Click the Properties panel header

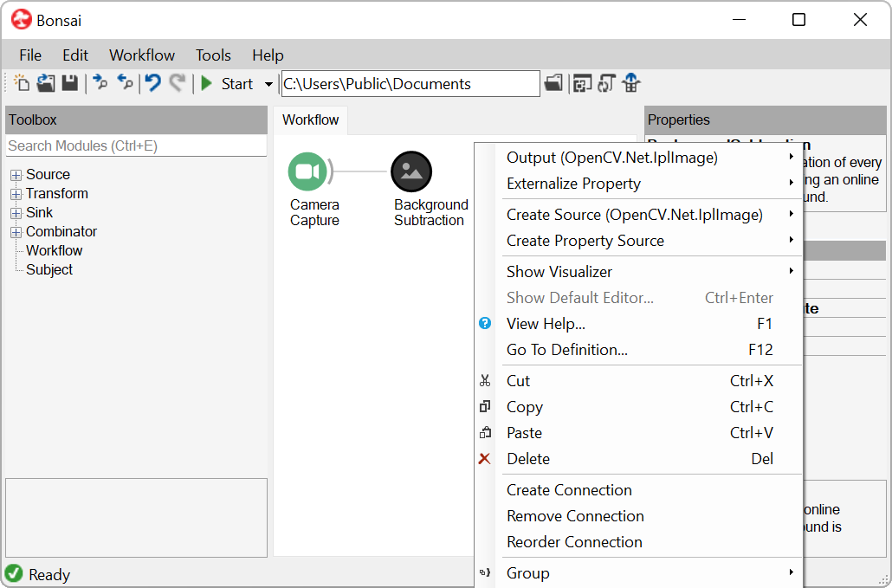click(x=766, y=120)
